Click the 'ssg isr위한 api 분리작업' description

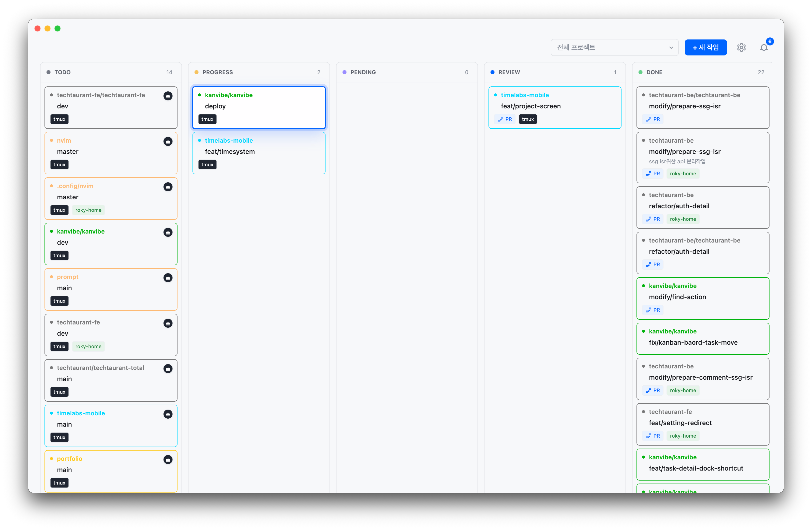pyautogui.click(x=677, y=161)
